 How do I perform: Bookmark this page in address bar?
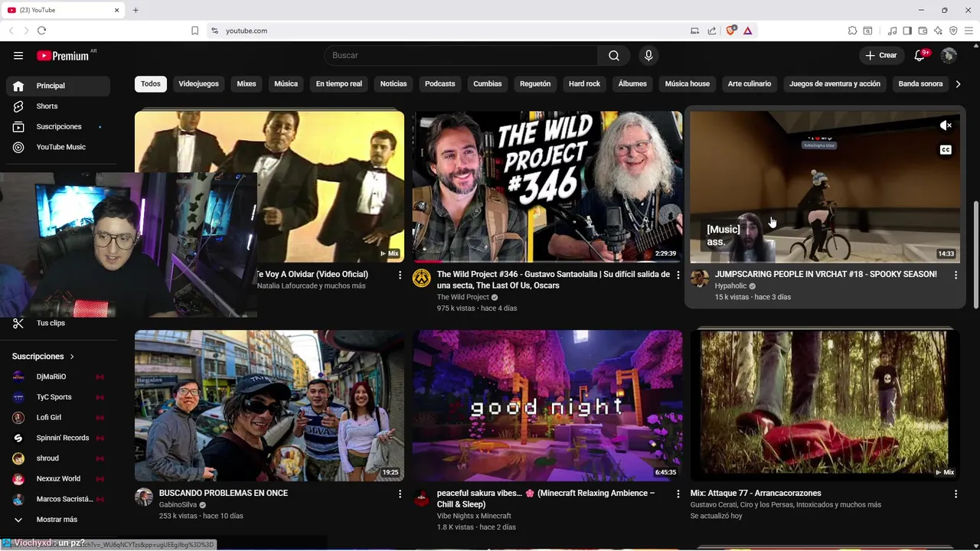pyautogui.click(x=194, y=31)
